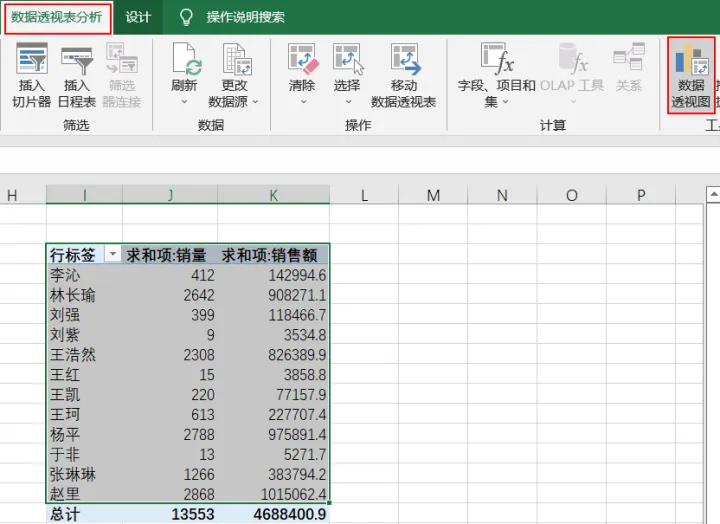This screenshot has width=720, height=524.
Task: Click the 更改数据源 (Change Data Source) icon
Action: 234,59
